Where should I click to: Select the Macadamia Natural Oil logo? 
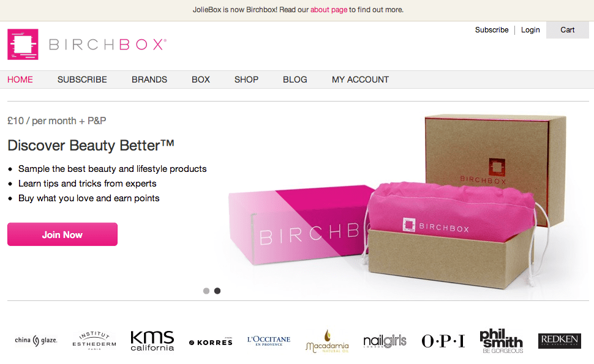point(327,341)
